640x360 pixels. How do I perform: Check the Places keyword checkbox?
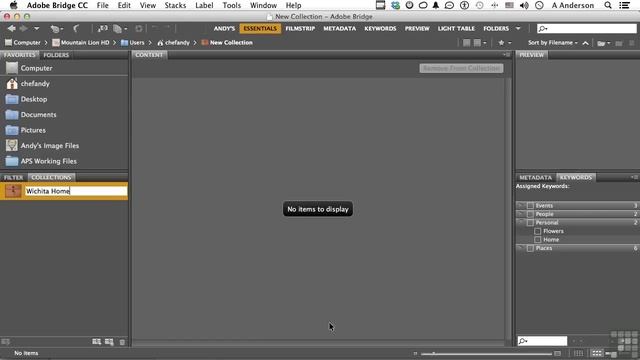point(530,249)
